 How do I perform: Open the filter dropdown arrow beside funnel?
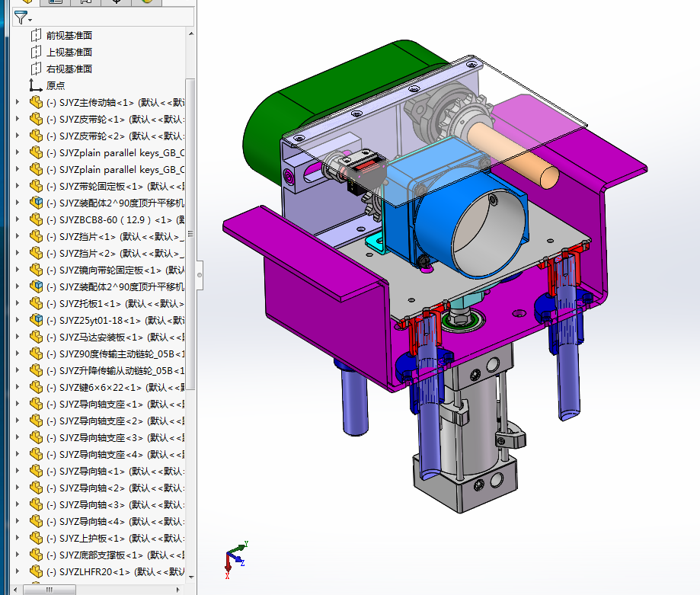(30, 20)
